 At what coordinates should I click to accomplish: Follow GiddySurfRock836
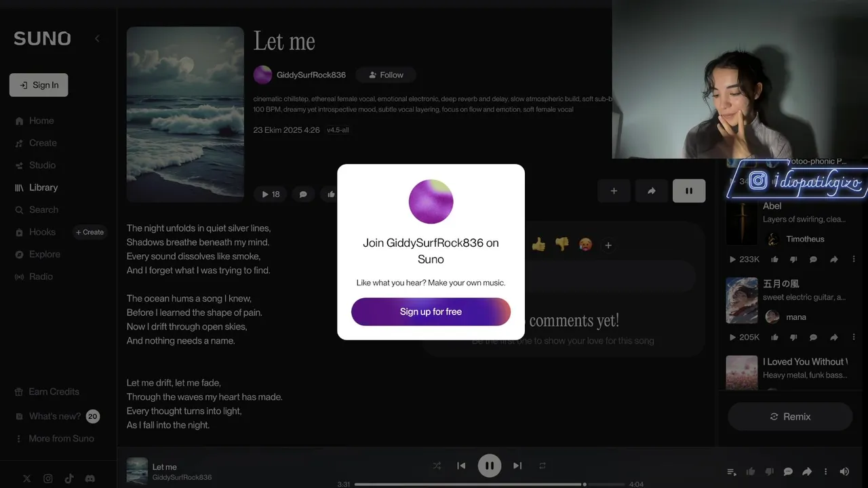tap(386, 75)
